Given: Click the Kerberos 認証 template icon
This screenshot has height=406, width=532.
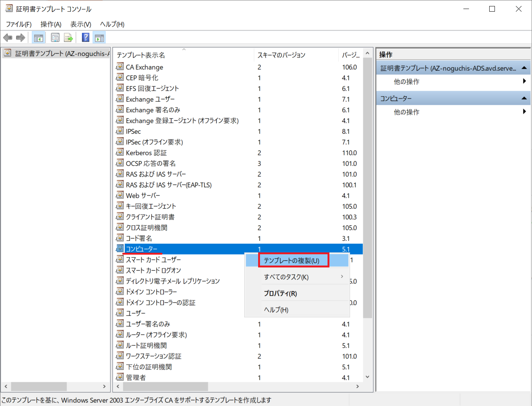Looking at the screenshot, I should point(120,152).
